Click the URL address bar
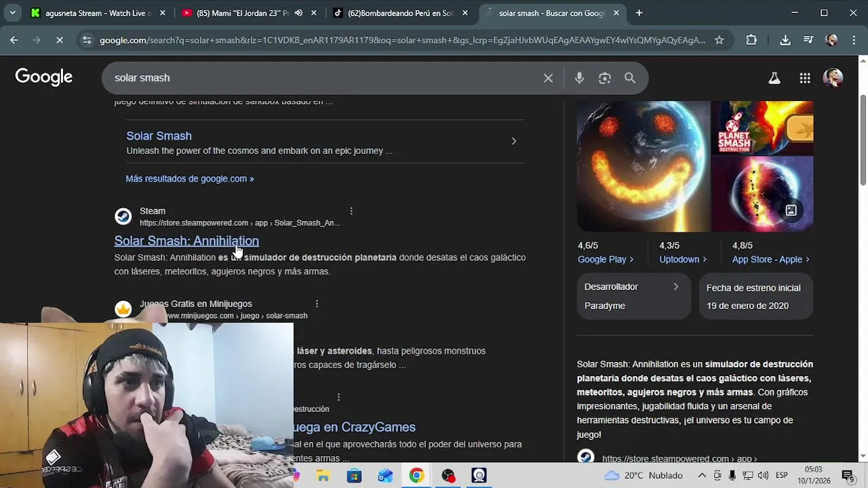The image size is (868, 488). [402, 40]
